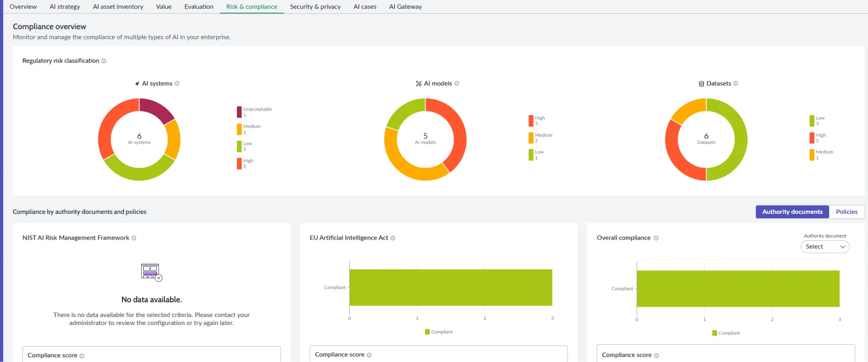The image size is (868, 362).
Task: Switch to Authority documents view
Action: 792,212
